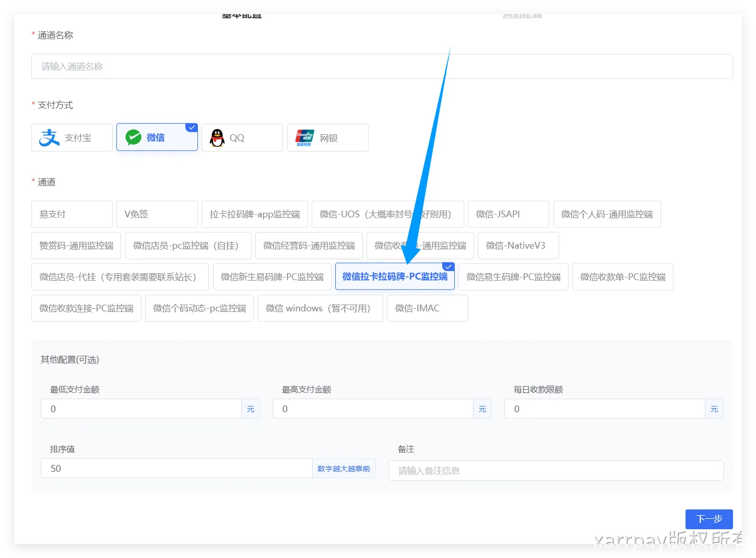This screenshot has height=558, width=756.
Task: Click the 下一步 next step button
Action: click(708, 519)
